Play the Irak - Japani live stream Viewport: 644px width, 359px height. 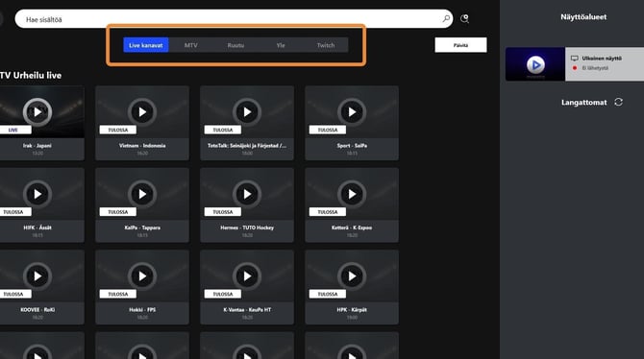click(x=37, y=112)
